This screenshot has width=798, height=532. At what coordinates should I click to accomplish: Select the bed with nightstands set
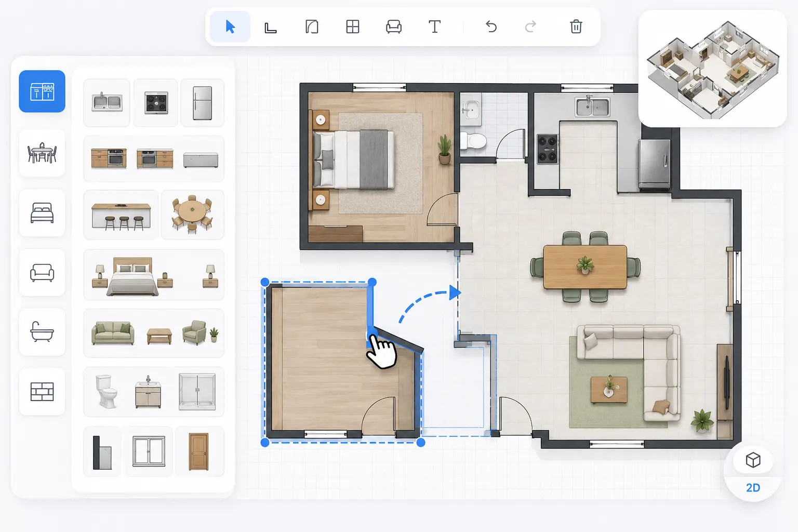[x=154, y=275]
